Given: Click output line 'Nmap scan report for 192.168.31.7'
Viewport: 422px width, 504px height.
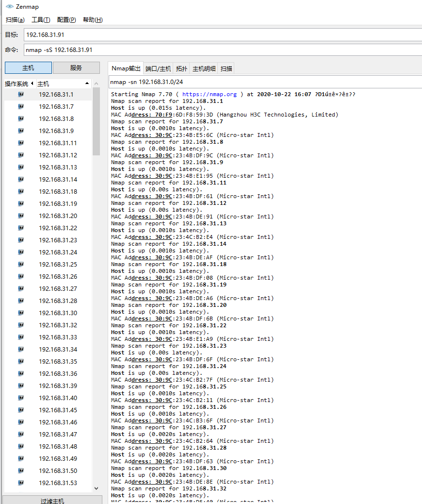Looking at the screenshot, I should point(167,121).
